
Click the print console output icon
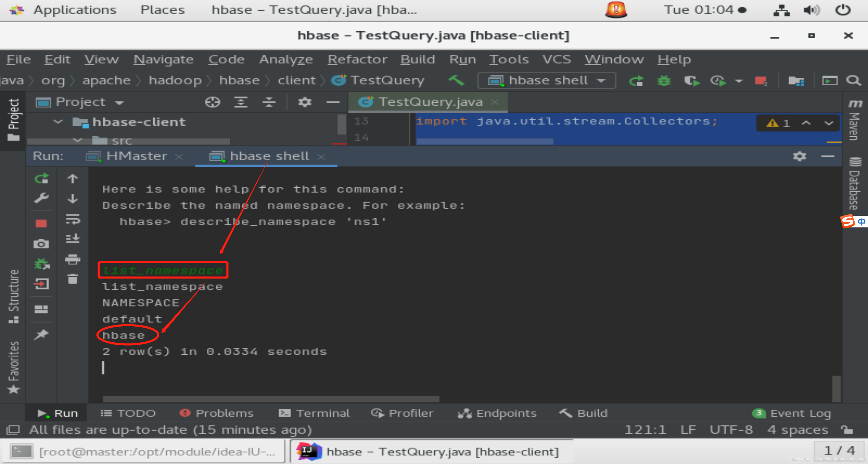[73, 259]
